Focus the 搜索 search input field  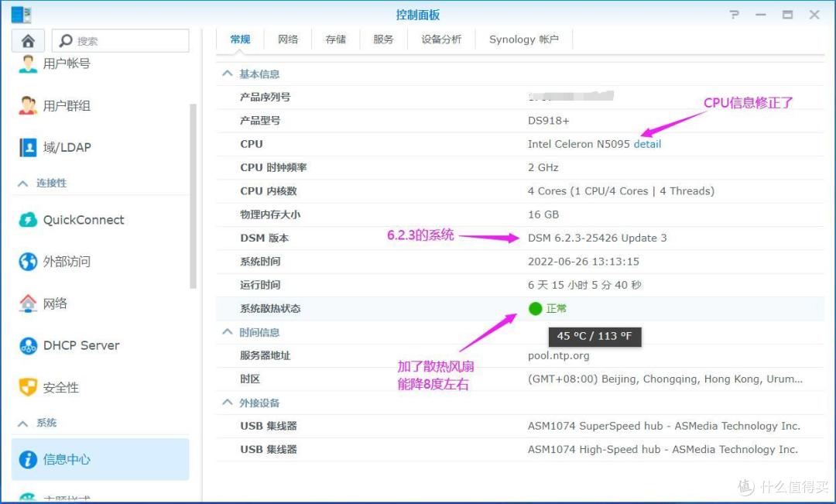coord(121,40)
